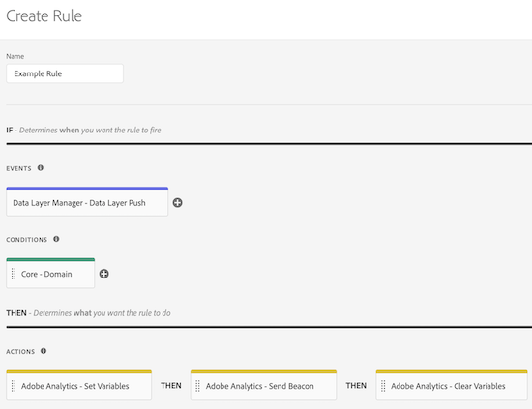Viewport: 532px width, 409px height.
Task: Open the Adobe Analytics - Send Beacon action
Action: (x=264, y=385)
